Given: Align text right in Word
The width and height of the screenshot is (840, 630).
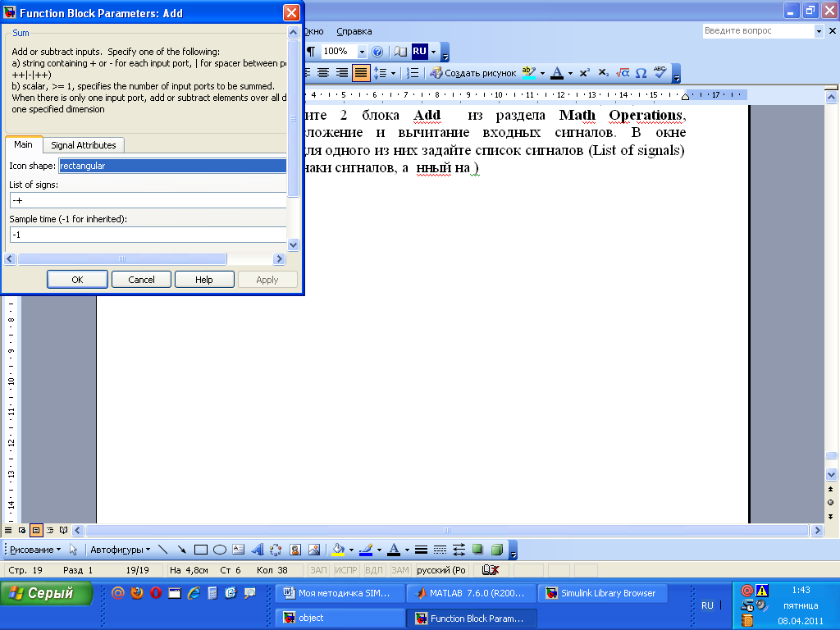Looking at the screenshot, I should tap(342, 73).
